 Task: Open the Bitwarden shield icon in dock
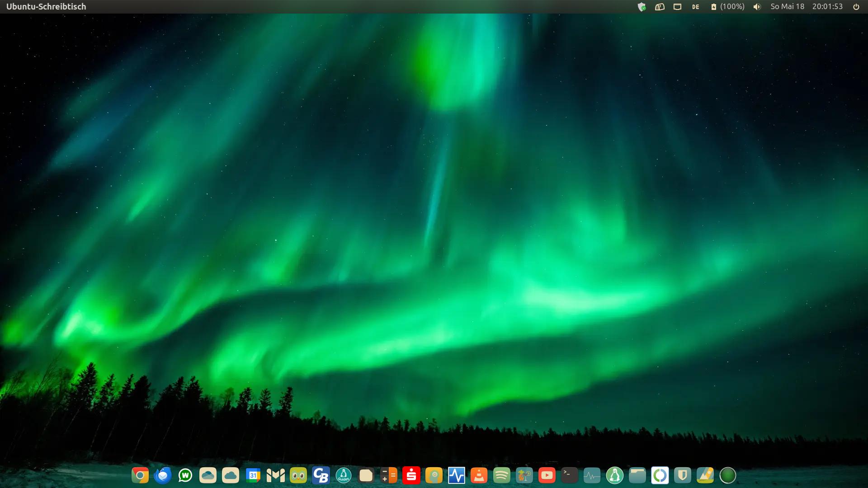tap(683, 475)
